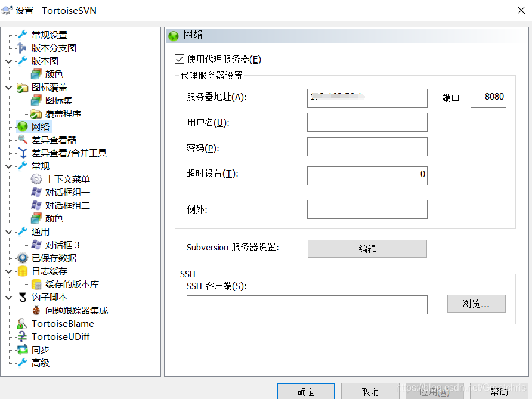Close the TortoiseSVN settings dialog
The image size is (532, 399).
tap(521, 10)
